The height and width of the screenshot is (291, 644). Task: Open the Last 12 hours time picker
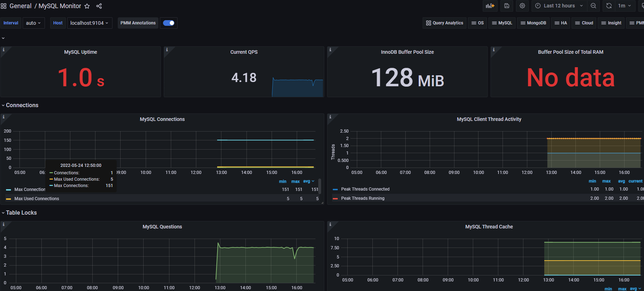click(559, 6)
